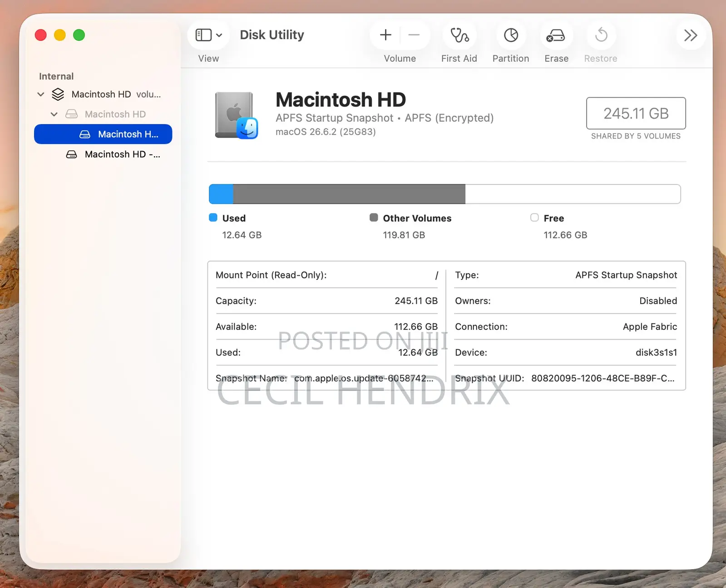The height and width of the screenshot is (588, 726).
Task: Click the Device disk3s1s1 value
Action: (x=656, y=353)
